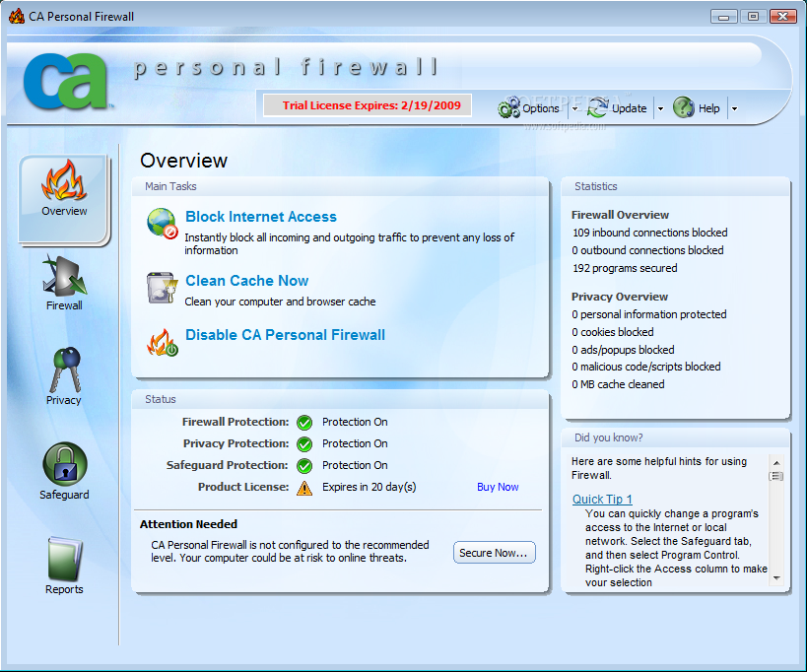
Task: Open the Options toolbar label
Action: click(x=540, y=108)
